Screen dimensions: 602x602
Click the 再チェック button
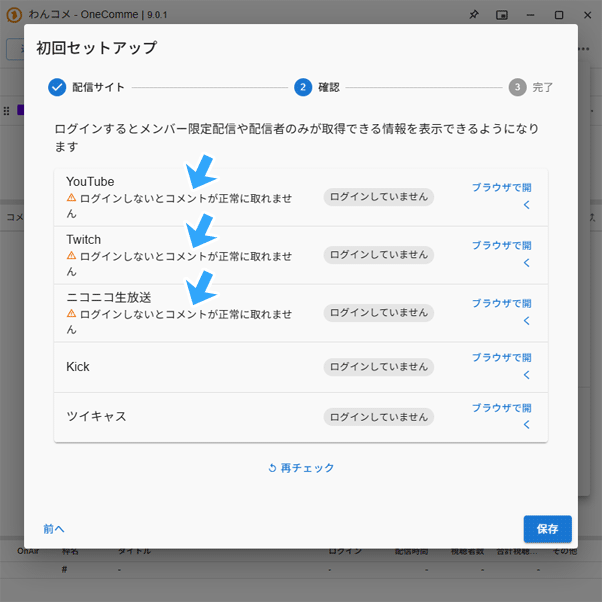coord(301,468)
